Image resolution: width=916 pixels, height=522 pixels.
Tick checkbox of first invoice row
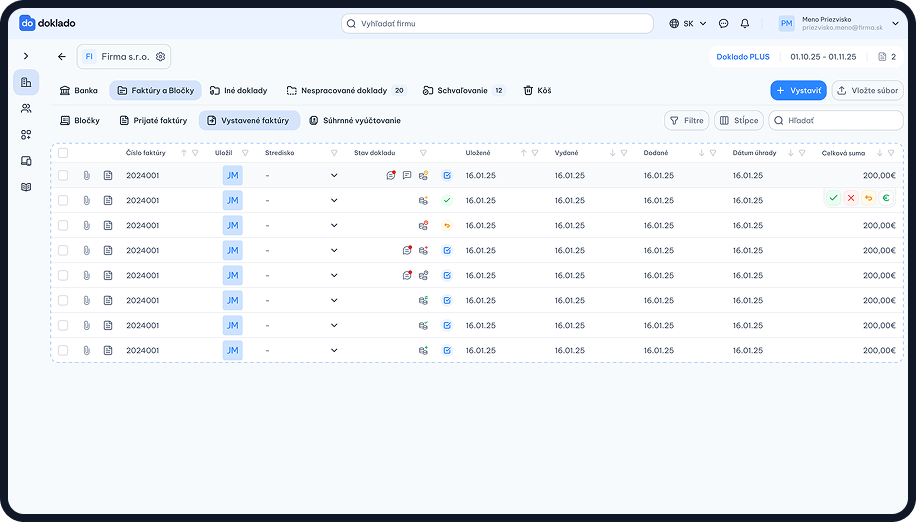tap(63, 175)
